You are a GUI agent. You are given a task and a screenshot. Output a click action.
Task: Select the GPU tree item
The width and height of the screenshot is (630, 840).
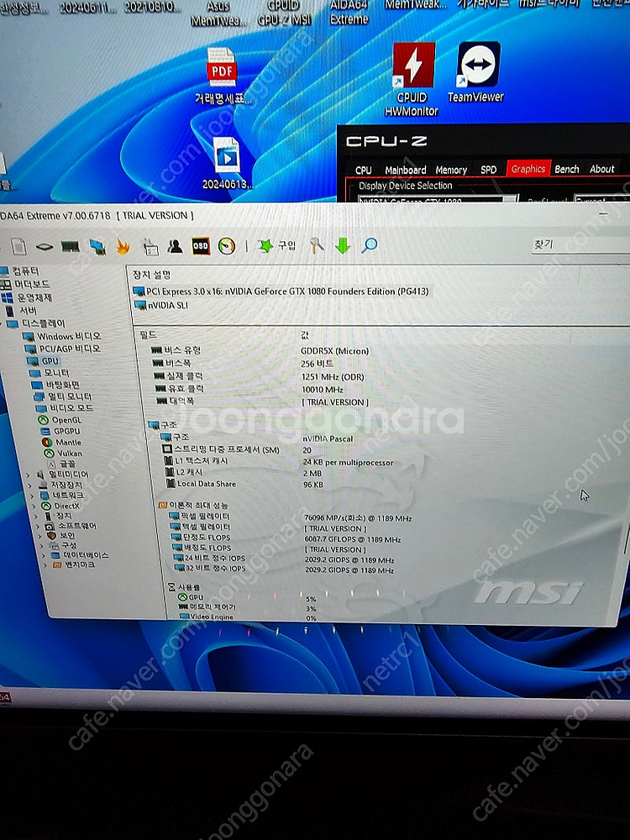click(x=44, y=361)
